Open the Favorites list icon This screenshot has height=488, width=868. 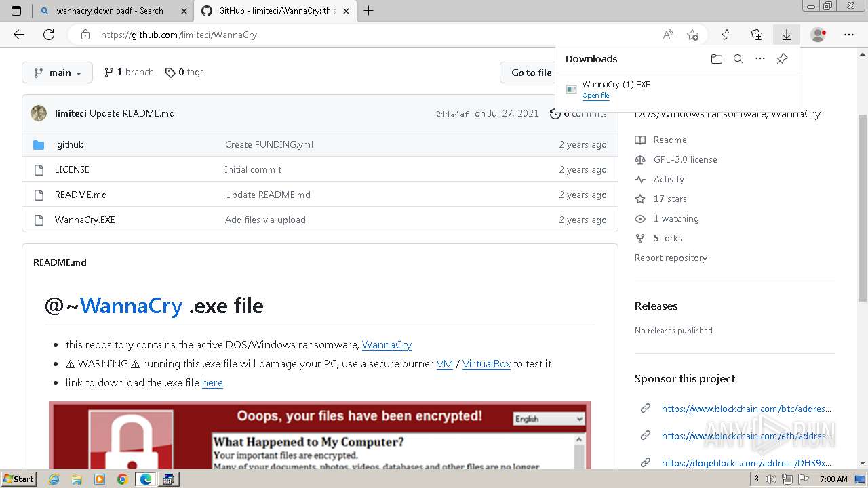point(727,35)
